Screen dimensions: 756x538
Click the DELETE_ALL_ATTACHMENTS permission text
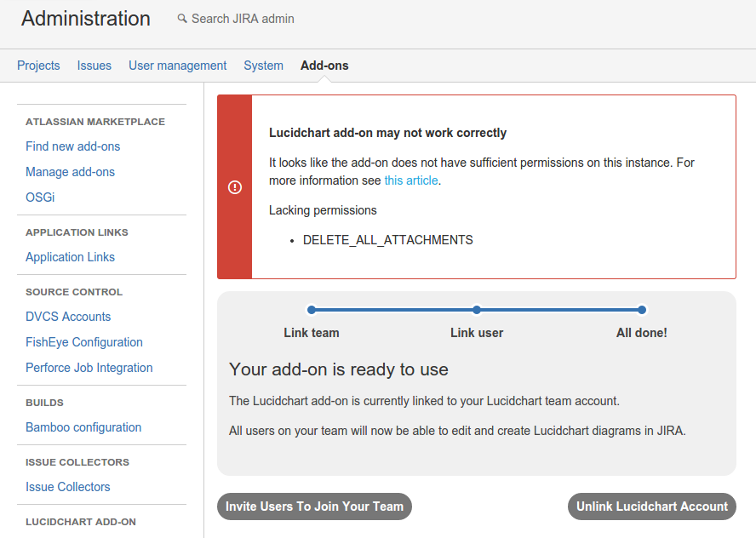387,240
